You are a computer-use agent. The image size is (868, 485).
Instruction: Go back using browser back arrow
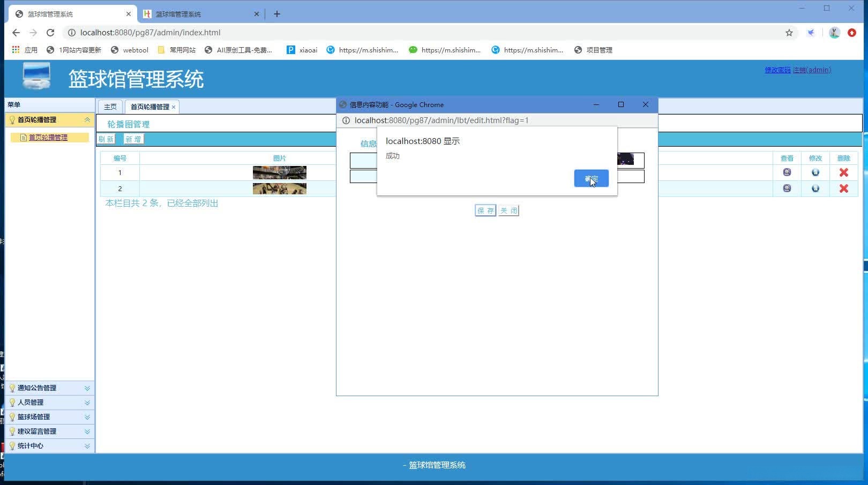(x=16, y=33)
